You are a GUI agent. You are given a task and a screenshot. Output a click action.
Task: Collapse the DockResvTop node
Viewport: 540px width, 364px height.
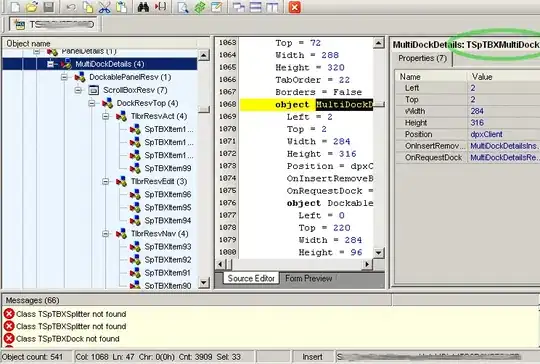pos(92,103)
